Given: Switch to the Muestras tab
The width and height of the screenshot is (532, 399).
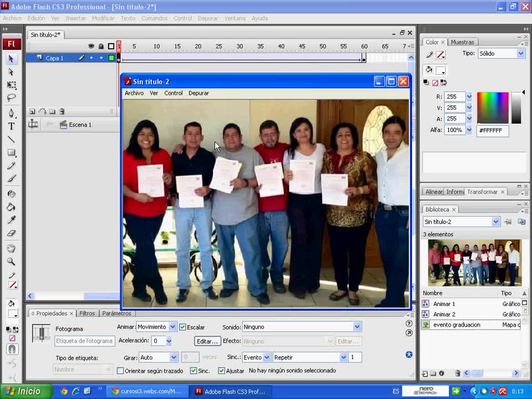Looking at the screenshot, I should point(462,42).
